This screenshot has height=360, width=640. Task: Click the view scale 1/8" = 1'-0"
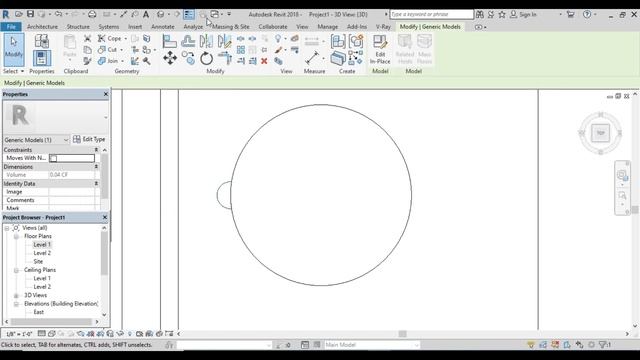coord(19,334)
